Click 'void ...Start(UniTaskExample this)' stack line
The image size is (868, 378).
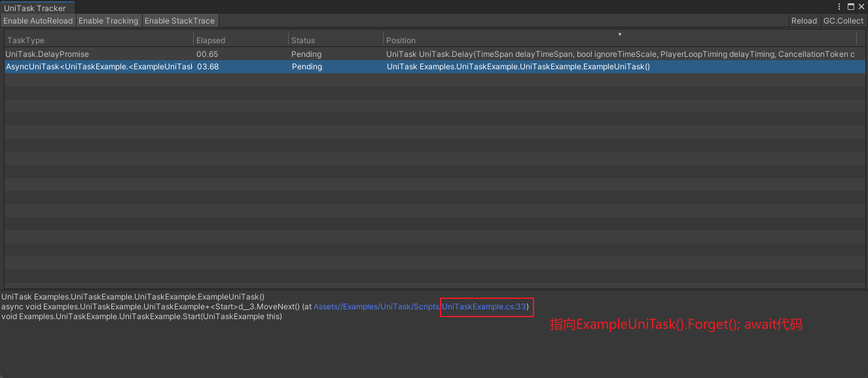click(x=141, y=317)
